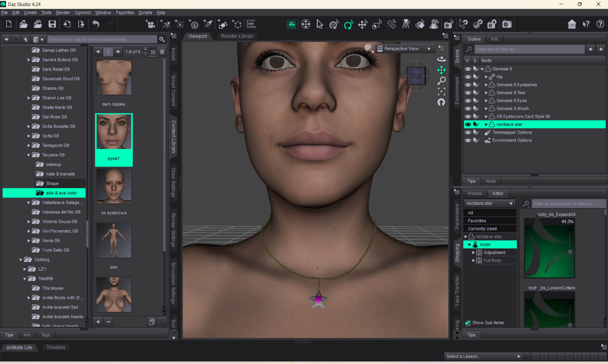Toggle visibility eye of Genesis 9
This screenshot has height=364, width=608.
coord(468,69)
